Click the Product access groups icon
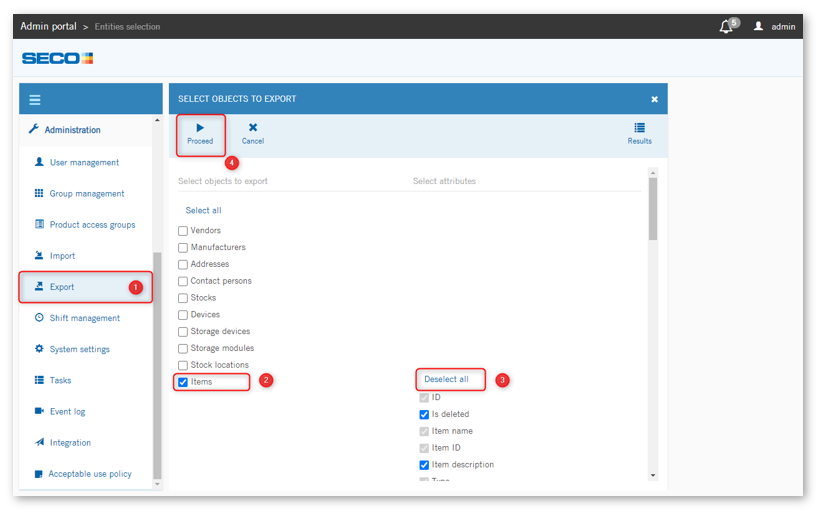Viewport: 827px width, 519px height. [x=39, y=224]
